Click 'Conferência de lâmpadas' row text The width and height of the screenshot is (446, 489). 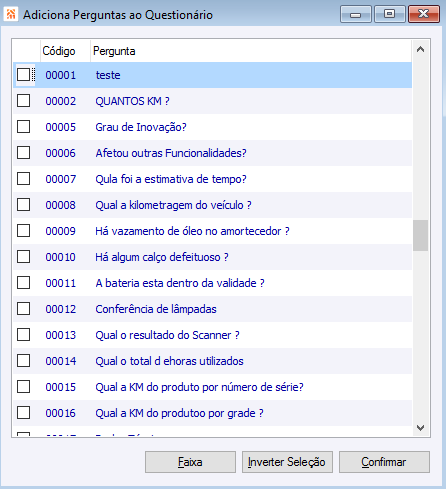click(x=156, y=309)
